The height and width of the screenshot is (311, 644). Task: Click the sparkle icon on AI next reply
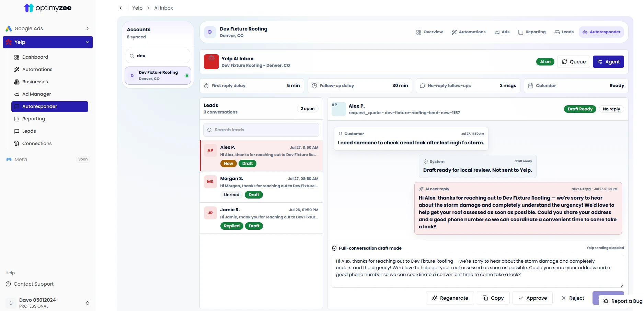pos(421,189)
